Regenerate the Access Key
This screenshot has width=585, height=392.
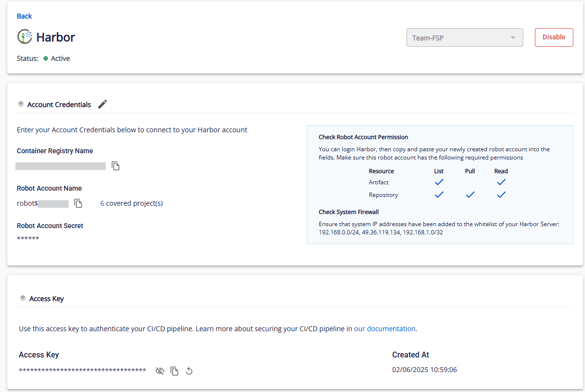tap(189, 371)
